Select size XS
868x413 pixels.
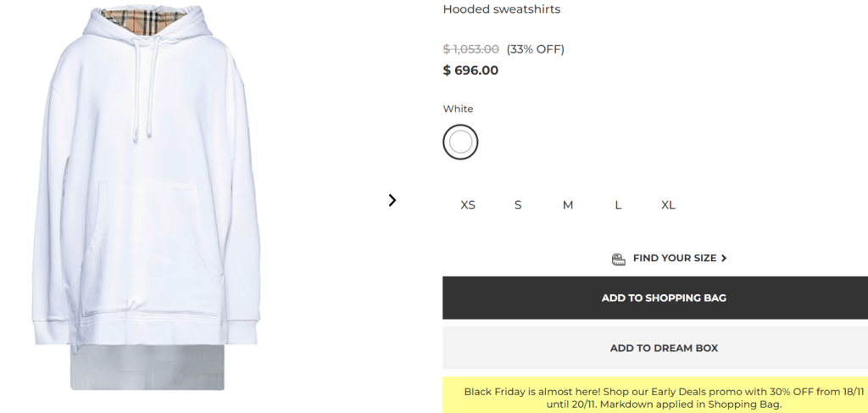tap(468, 205)
